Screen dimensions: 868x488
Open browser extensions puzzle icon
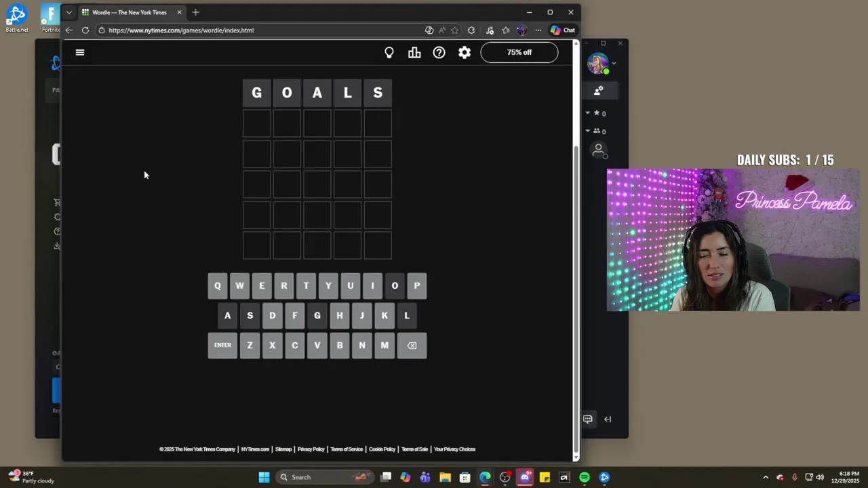tap(471, 30)
